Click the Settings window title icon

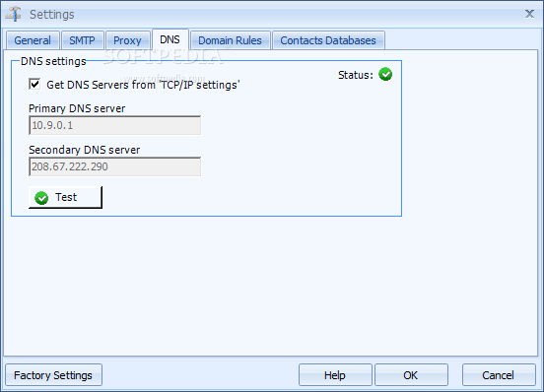click(x=14, y=14)
